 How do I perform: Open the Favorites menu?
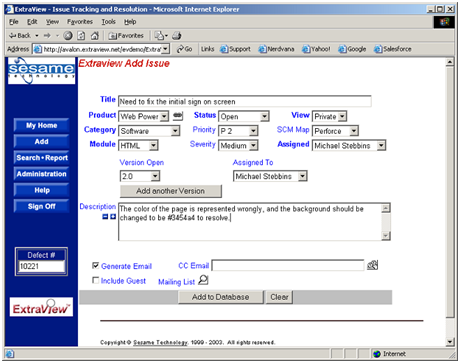click(x=80, y=22)
